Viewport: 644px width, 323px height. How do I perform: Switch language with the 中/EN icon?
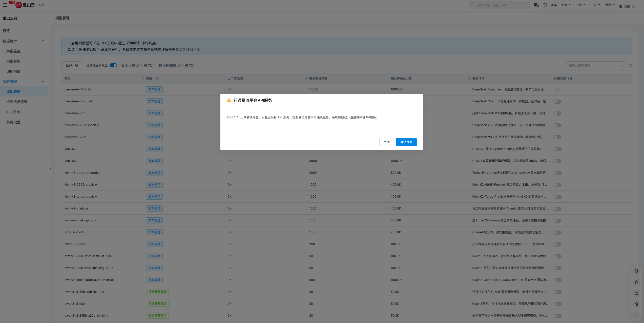(536, 5)
